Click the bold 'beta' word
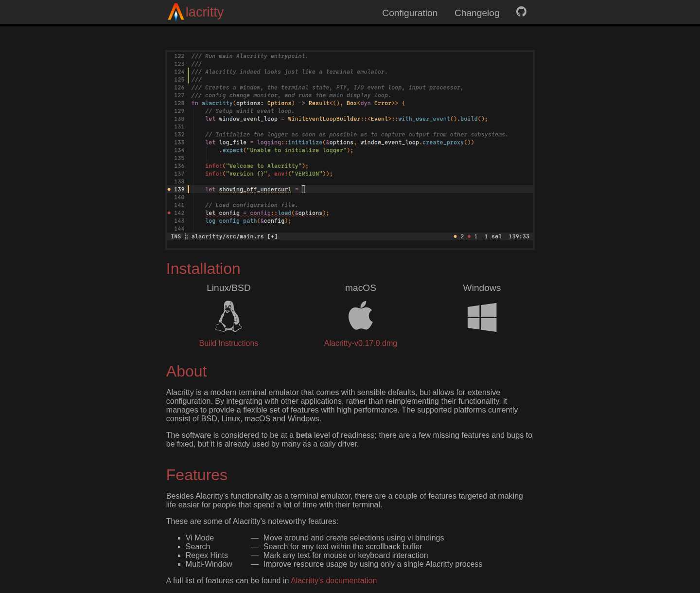700x593 pixels. [x=304, y=435]
